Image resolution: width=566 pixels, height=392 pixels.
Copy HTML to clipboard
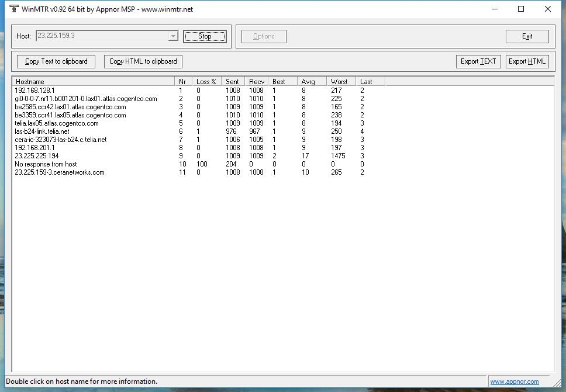click(x=143, y=61)
